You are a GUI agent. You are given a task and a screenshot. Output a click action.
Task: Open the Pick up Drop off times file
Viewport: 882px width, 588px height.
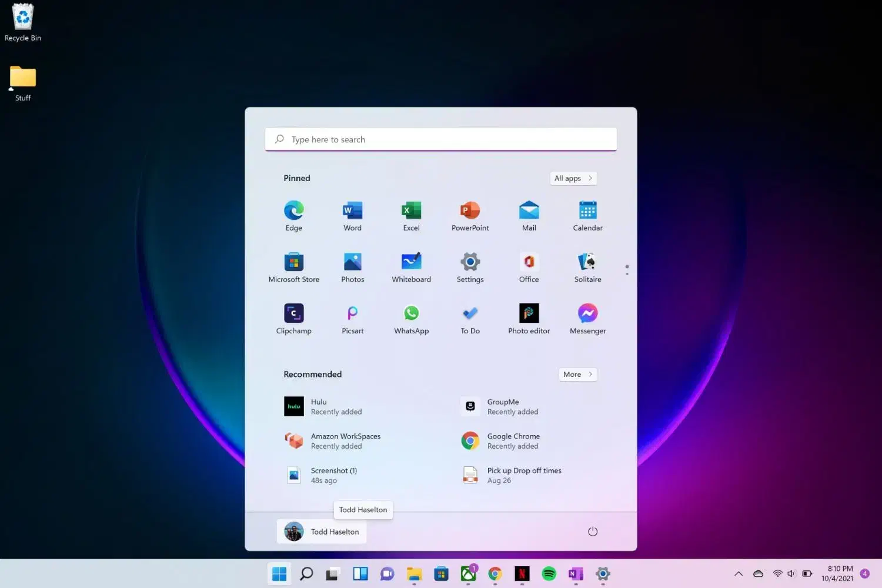point(523,475)
